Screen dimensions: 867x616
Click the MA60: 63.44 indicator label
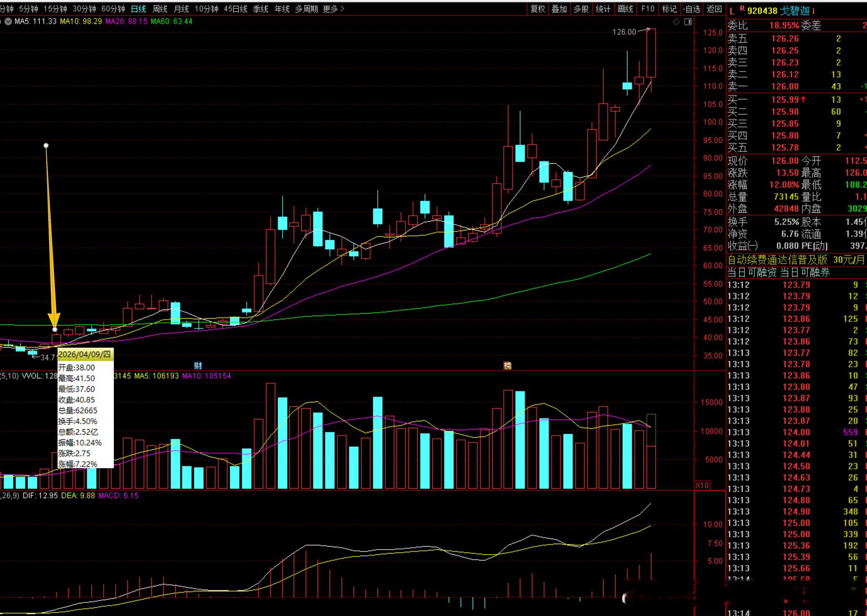171,21
